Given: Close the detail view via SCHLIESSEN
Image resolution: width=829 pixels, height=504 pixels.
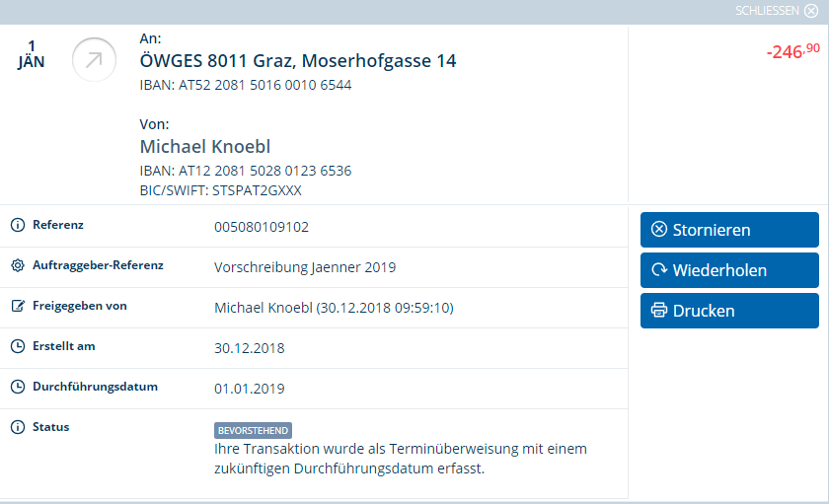Looking at the screenshot, I should pos(777,11).
